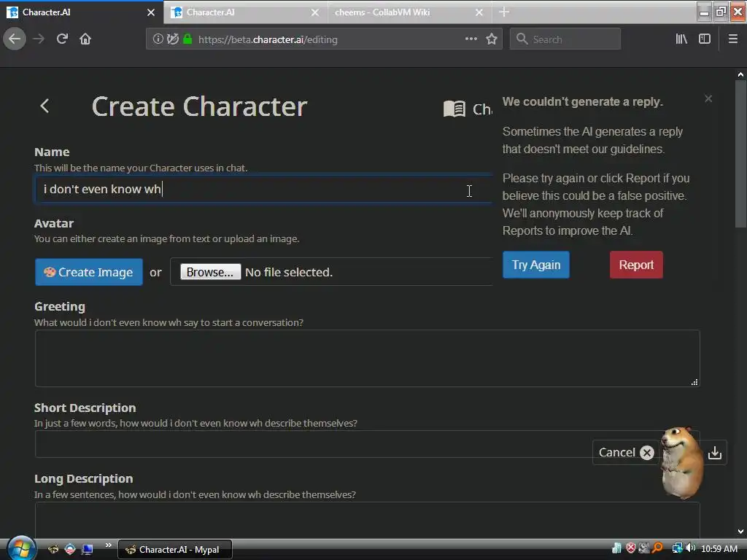Click the Mypal raccoon quick launch icon
747x560 pixels.
click(53, 550)
